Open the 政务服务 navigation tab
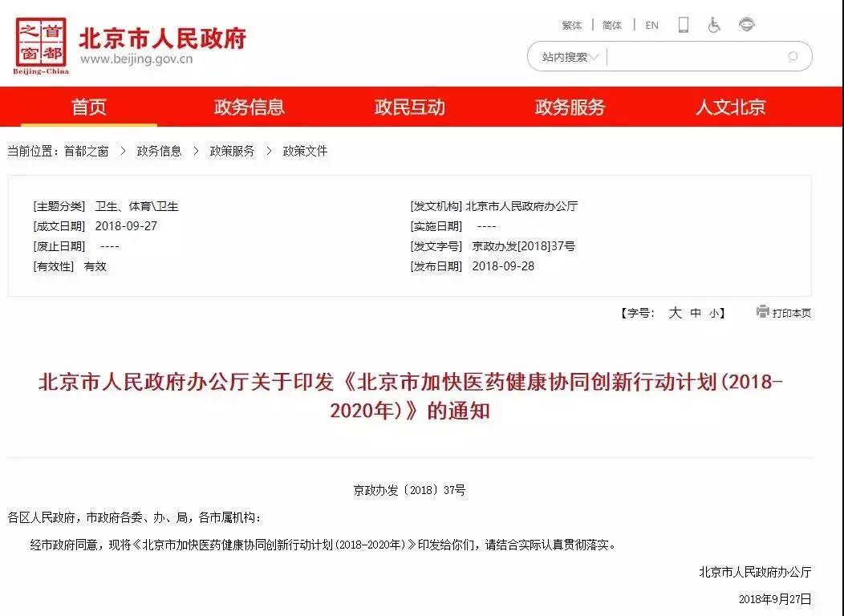This screenshot has width=844, height=616. click(570, 107)
